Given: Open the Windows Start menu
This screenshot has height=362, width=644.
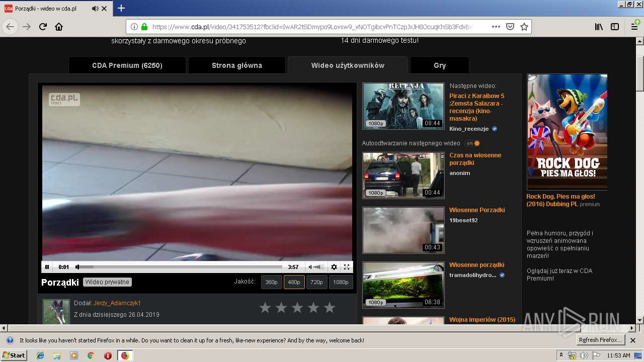Looking at the screenshot, I should (14, 355).
